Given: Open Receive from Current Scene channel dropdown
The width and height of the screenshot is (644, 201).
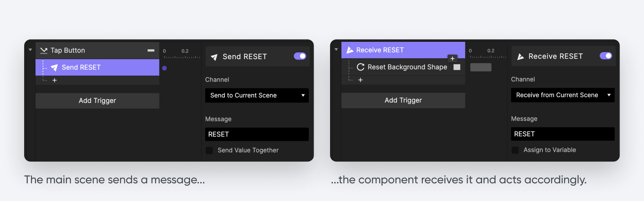Looking at the screenshot, I should (563, 95).
